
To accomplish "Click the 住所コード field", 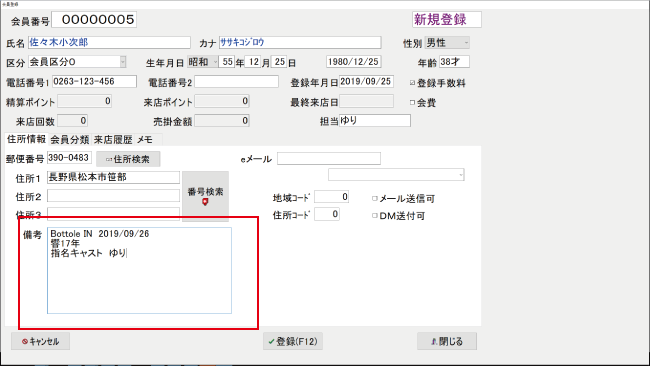I will click(x=327, y=214).
